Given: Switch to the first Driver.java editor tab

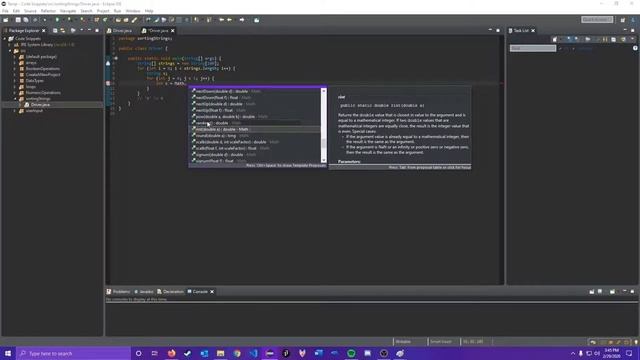Looking at the screenshot, I should tap(120, 31).
